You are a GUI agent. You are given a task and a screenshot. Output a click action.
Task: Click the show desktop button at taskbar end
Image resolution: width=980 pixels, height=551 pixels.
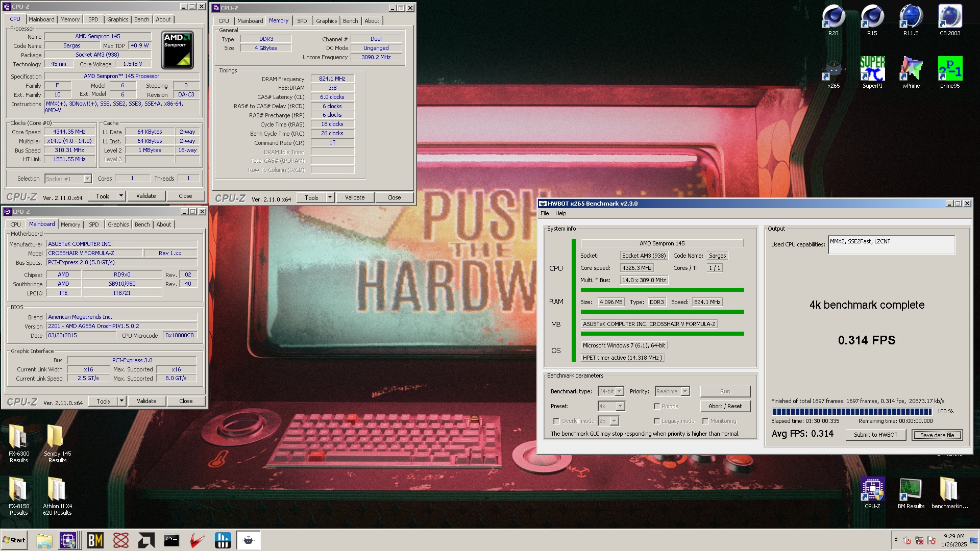[x=974, y=540]
